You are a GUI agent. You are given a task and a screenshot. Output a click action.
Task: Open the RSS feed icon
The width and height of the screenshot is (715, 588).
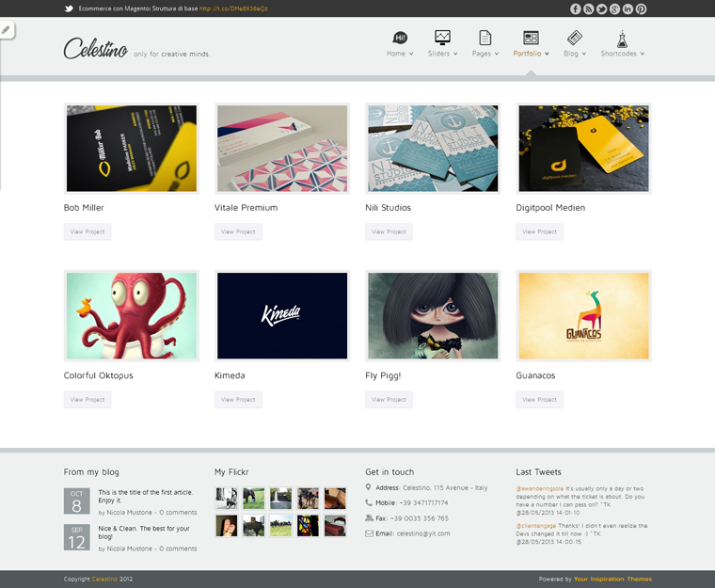[589, 9]
